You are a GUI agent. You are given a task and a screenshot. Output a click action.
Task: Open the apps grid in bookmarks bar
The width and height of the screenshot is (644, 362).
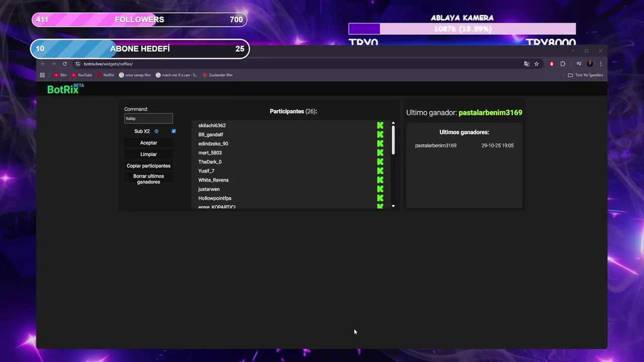(x=42, y=75)
